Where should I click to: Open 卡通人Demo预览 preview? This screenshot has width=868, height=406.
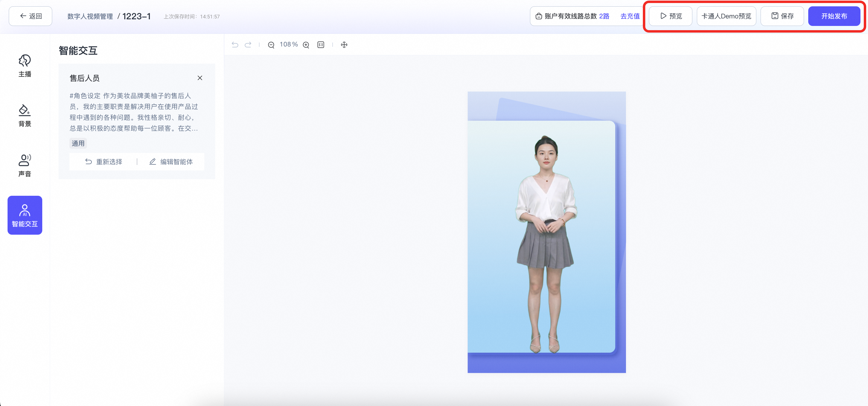726,16
